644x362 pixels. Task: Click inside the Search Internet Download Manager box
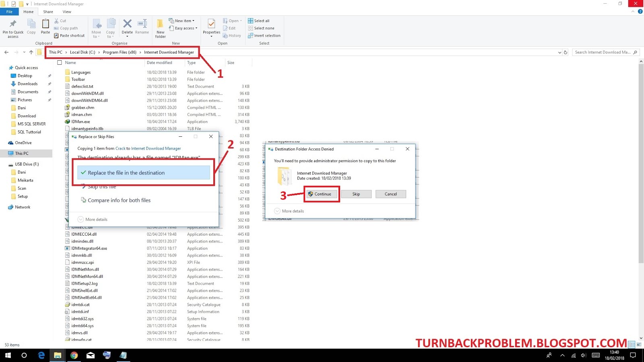pyautogui.click(x=602, y=52)
